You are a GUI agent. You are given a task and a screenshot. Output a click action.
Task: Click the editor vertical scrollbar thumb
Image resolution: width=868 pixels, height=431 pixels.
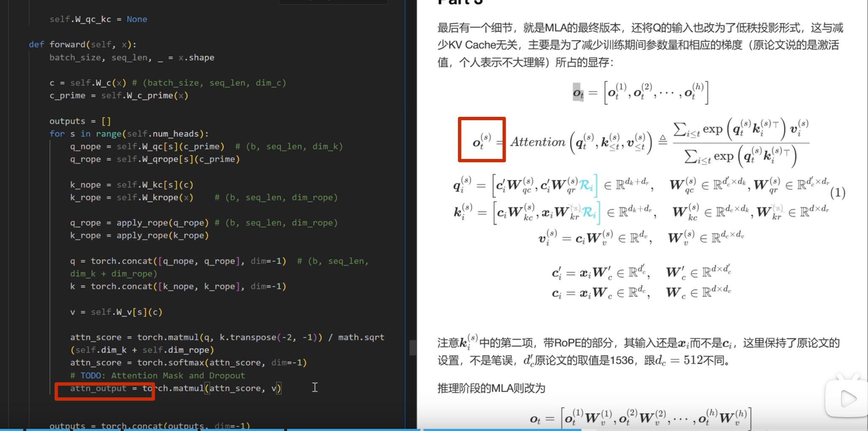(x=412, y=347)
